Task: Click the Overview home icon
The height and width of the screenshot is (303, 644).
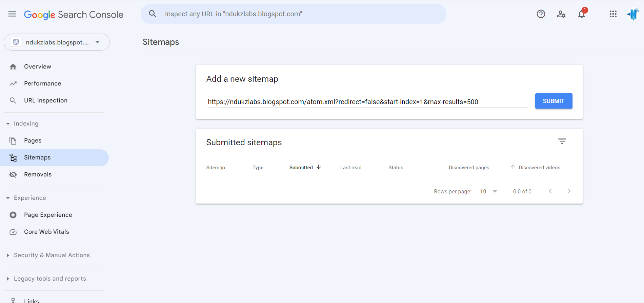Action: click(x=13, y=67)
